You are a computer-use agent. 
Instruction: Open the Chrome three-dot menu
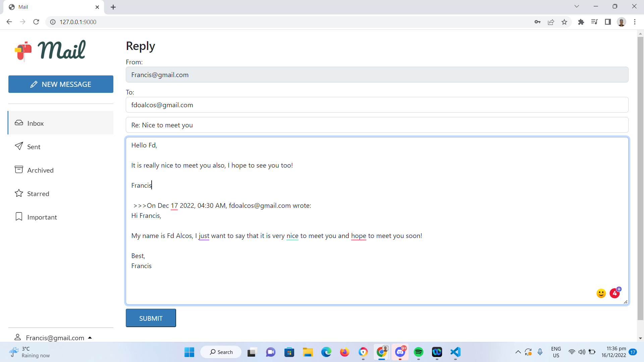(x=635, y=22)
